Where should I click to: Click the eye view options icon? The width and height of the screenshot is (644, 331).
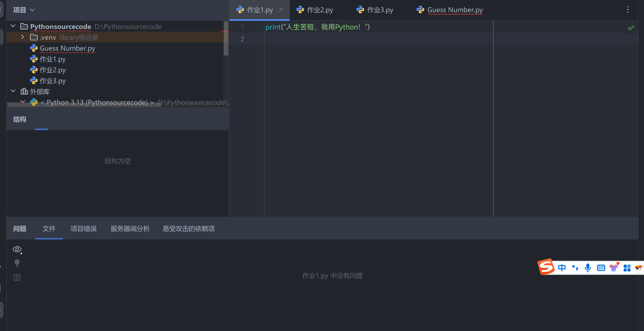point(17,250)
